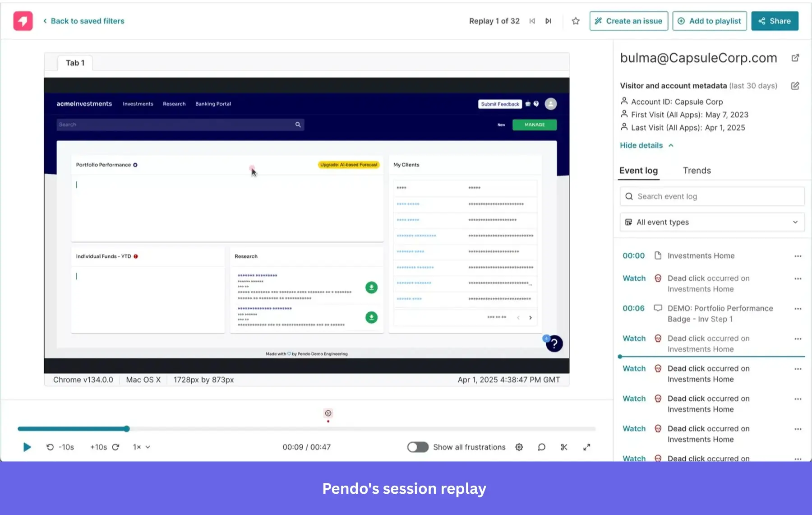
Task: Open the comment bubble on the replay
Action: click(541, 447)
